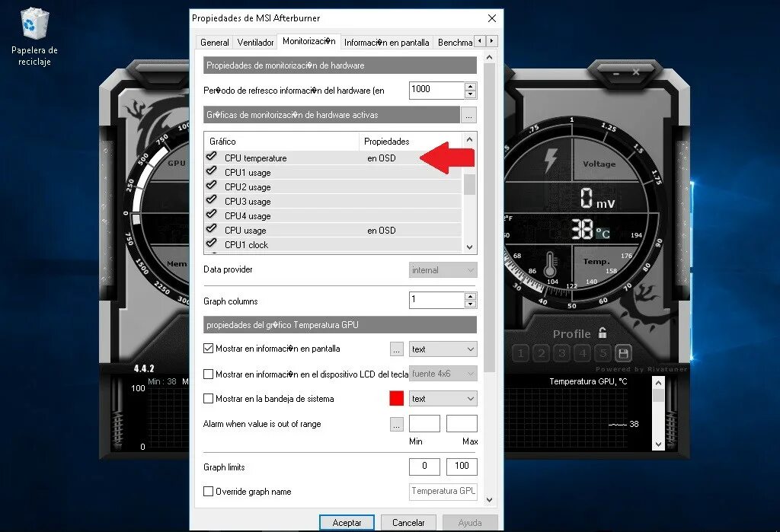The image size is (780, 532).
Task: Select profile slot 2 in Afterburner
Action: point(542,353)
